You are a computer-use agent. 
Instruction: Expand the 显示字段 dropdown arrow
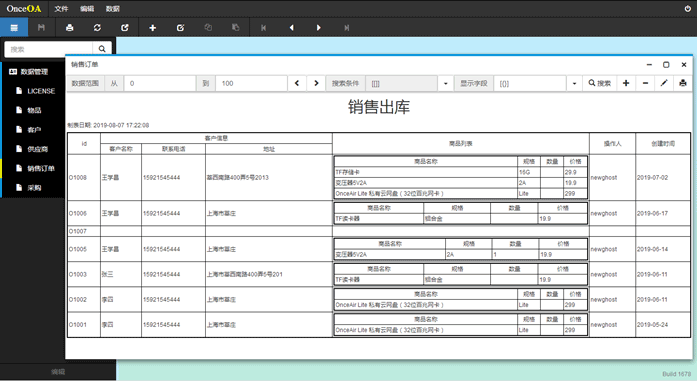(x=574, y=83)
